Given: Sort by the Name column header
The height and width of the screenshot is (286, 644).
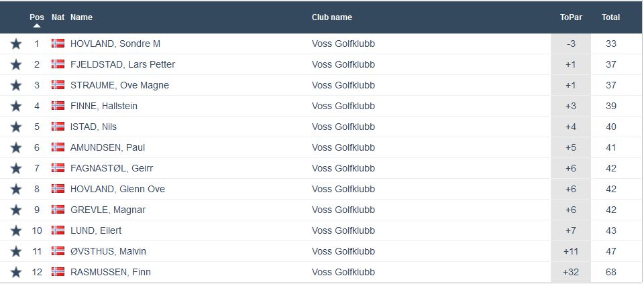Looking at the screenshot, I should click(81, 17).
